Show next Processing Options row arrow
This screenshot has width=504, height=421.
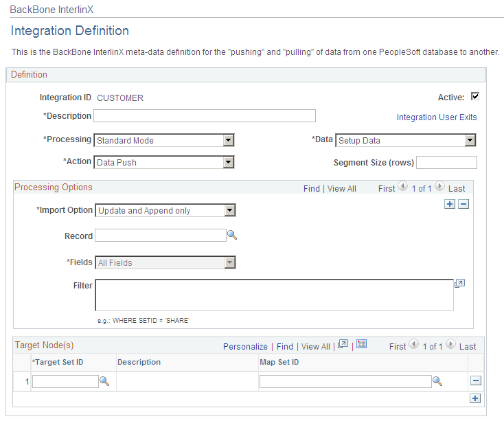439,186
